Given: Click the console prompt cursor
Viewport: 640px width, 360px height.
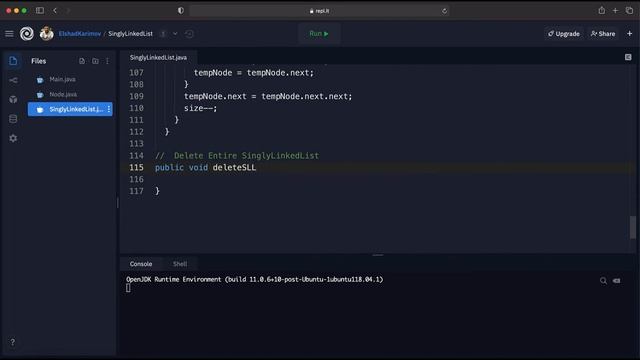Looking at the screenshot, I should coord(128,288).
